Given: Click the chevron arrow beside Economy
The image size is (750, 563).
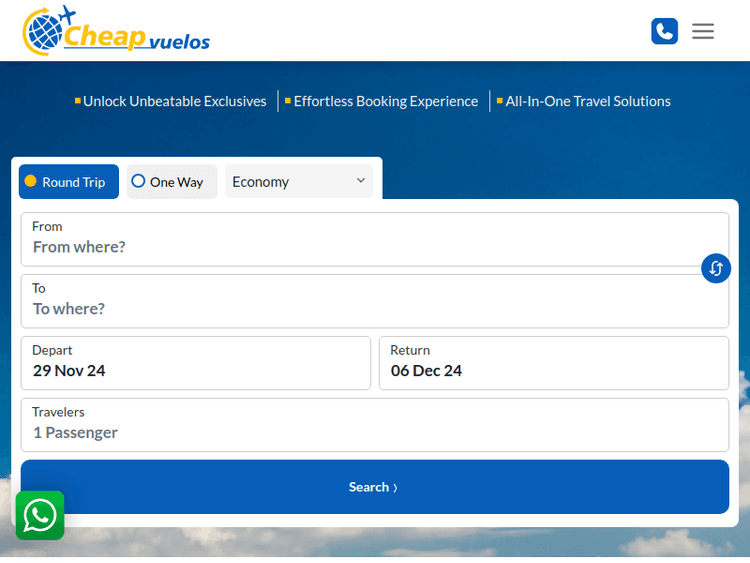Looking at the screenshot, I should 361,181.
